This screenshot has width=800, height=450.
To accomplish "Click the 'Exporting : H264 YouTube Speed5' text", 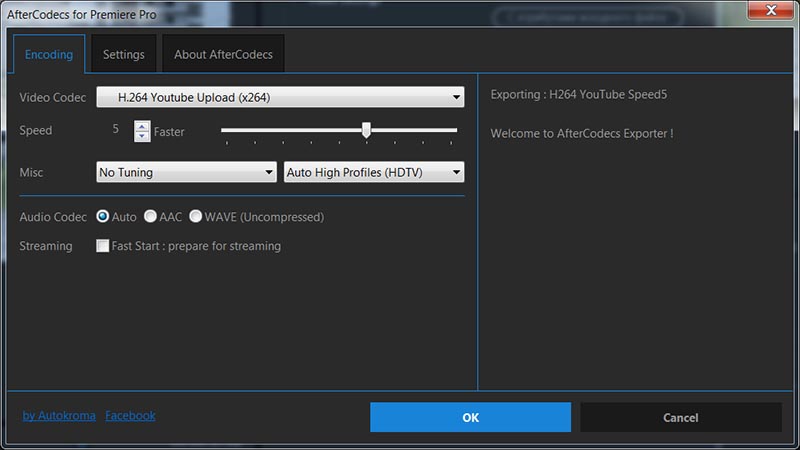I will (579, 94).
